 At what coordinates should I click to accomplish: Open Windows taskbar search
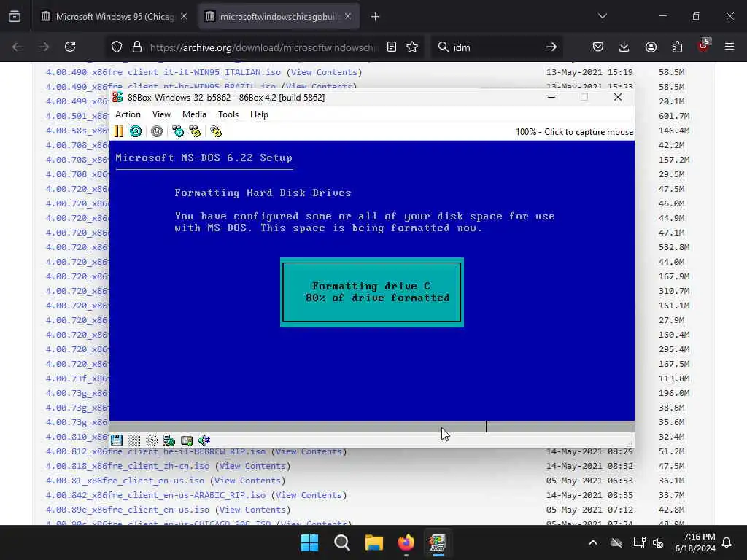click(341, 542)
